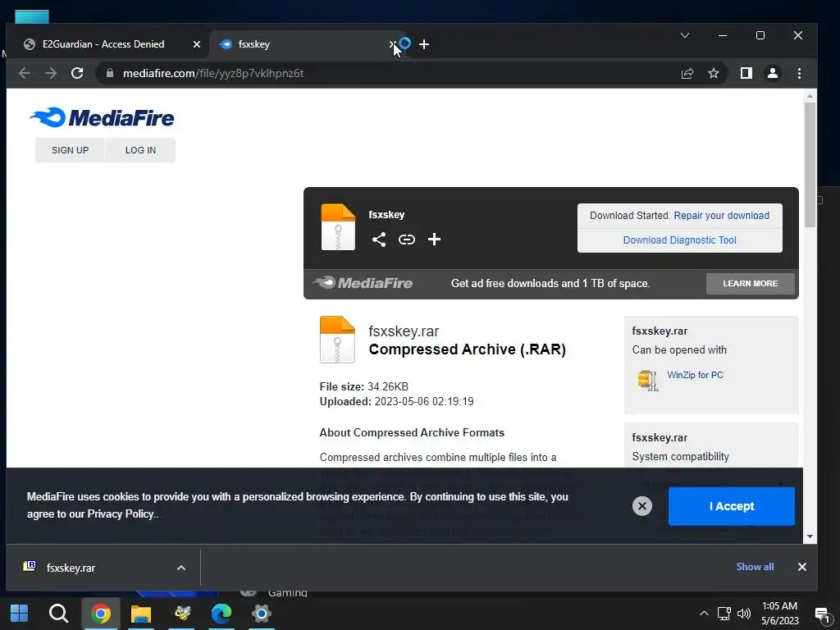
Task: View site info lock icon
Action: (110, 73)
